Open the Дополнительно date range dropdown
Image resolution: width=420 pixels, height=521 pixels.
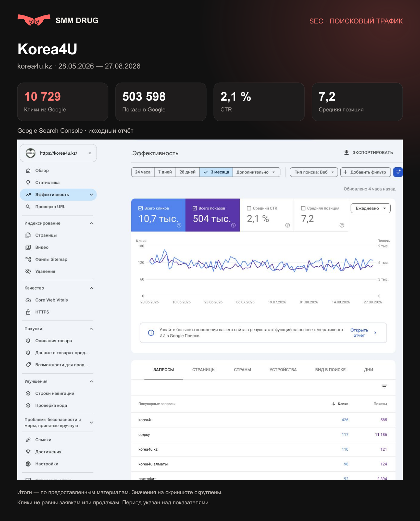[x=256, y=172]
